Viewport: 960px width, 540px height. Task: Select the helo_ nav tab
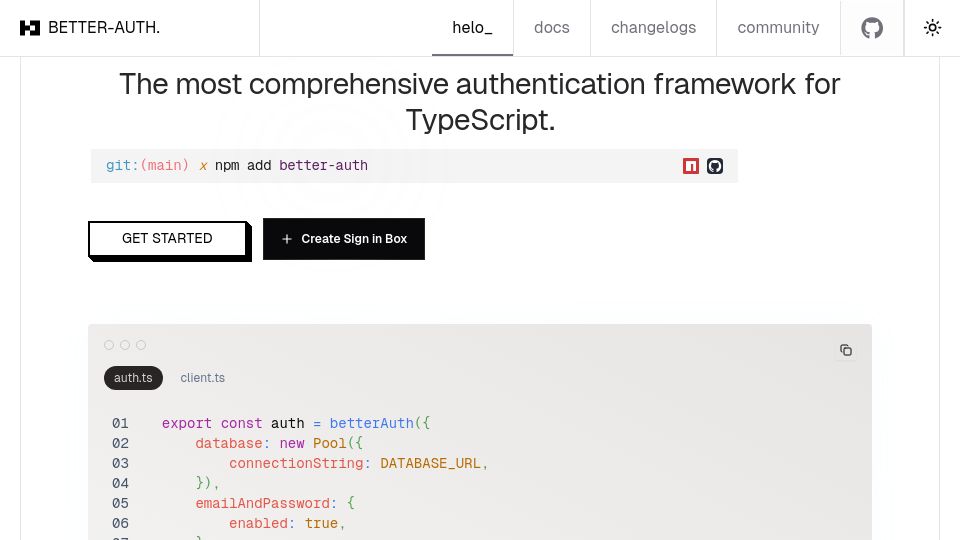click(472, 28)
